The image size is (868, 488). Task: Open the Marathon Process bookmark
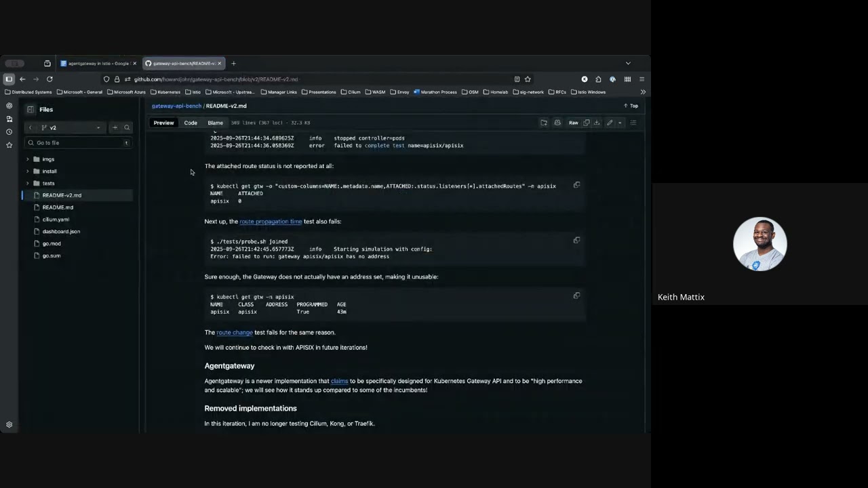[x=435, y=92]
